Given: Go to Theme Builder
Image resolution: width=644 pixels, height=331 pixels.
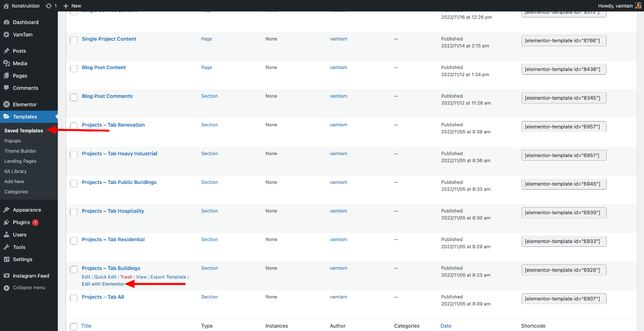Looking at the screenshot, I should [20, 151].
